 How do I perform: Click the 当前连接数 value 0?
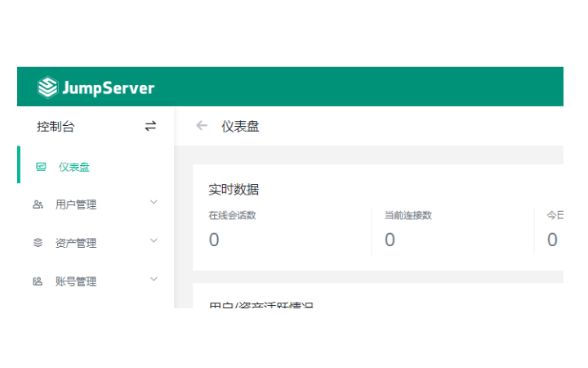pyautogui.click(x=390, y=240)
